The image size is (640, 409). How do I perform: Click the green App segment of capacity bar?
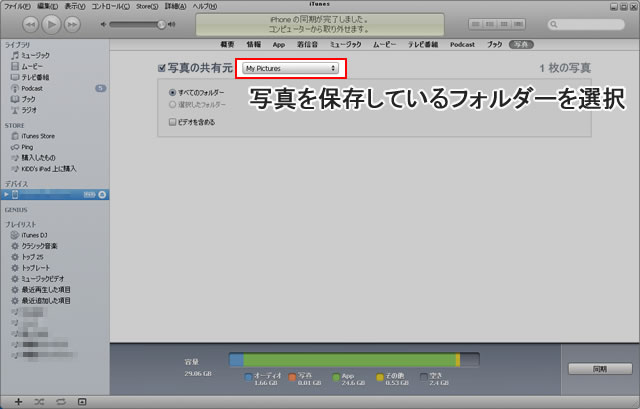click(349, 360)
